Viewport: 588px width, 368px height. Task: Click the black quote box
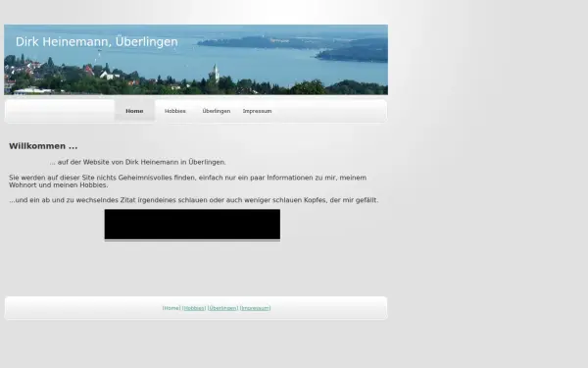tap(192, 225)
